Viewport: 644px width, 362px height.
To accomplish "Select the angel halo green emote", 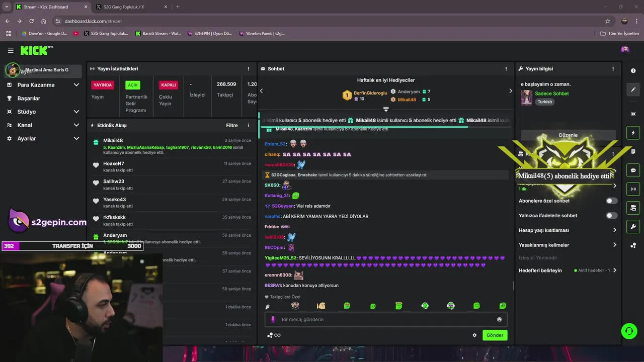I will (398, 306).
